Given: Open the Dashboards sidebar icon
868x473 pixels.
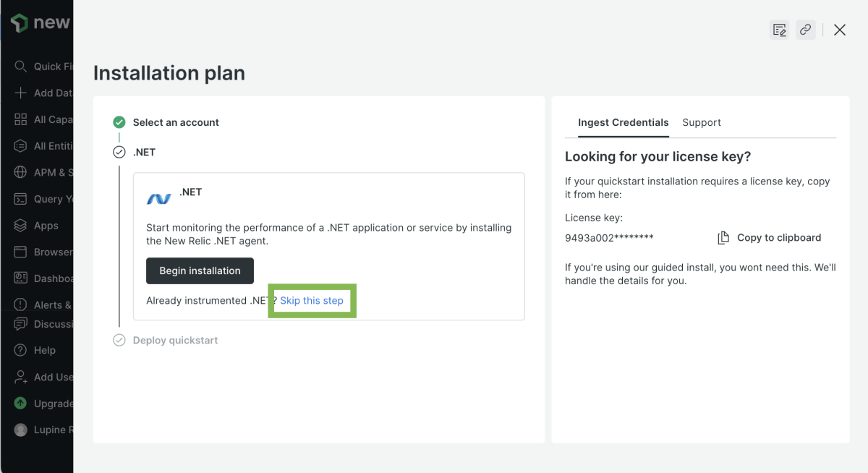Looking at the screenshot, I should click(20, 278).
